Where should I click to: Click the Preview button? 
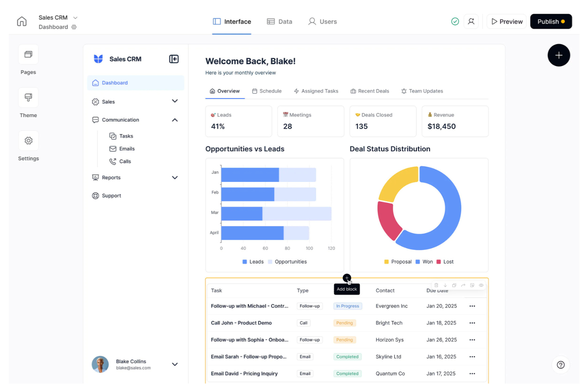[506, 21]
